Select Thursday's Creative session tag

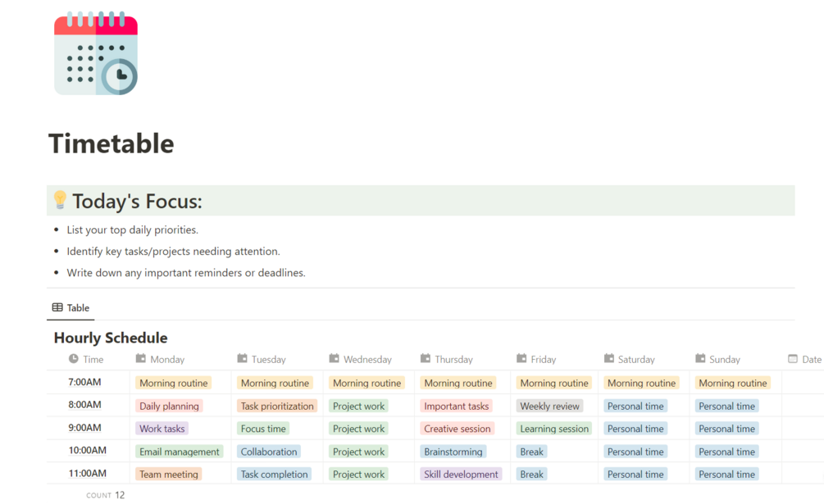pyautogui.click(x=458, y=429)
